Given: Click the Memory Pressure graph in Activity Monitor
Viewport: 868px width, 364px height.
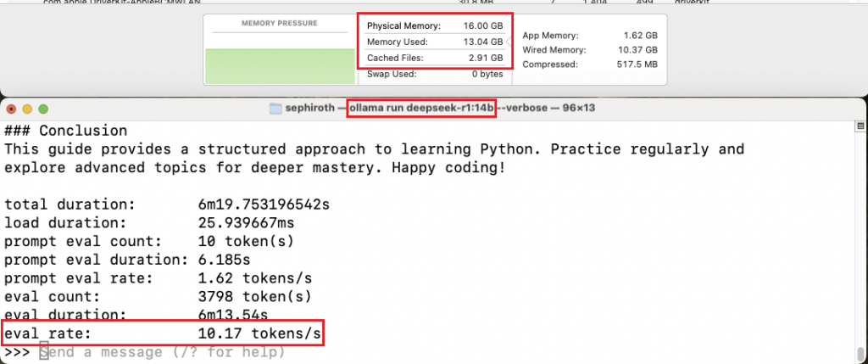Looking at the screenshot, I should [280, 66].
